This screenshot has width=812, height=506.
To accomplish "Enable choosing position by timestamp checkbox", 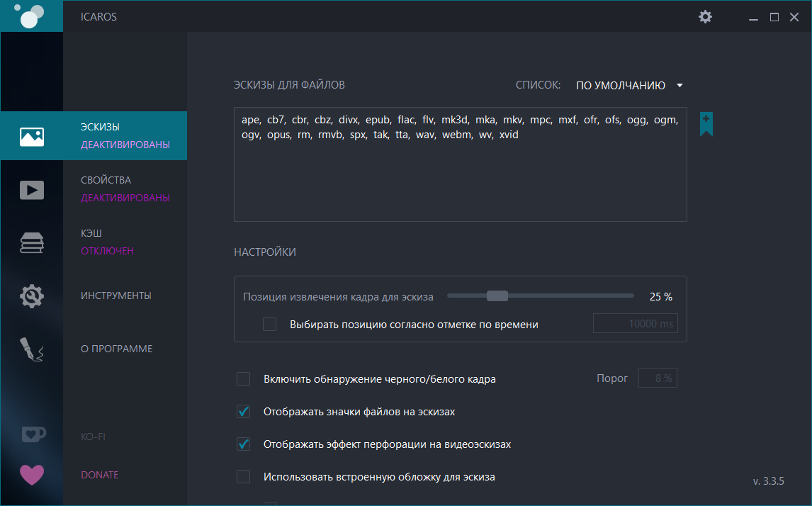I will tap(270, 325).
